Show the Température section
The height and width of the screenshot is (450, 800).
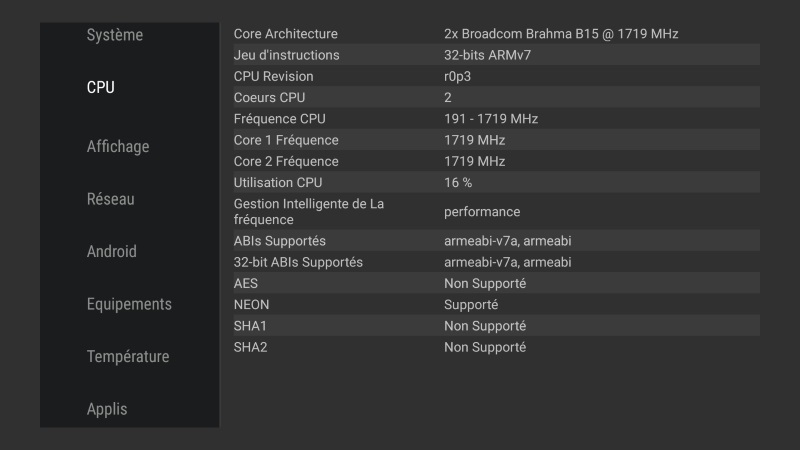[x=127, y=357]
